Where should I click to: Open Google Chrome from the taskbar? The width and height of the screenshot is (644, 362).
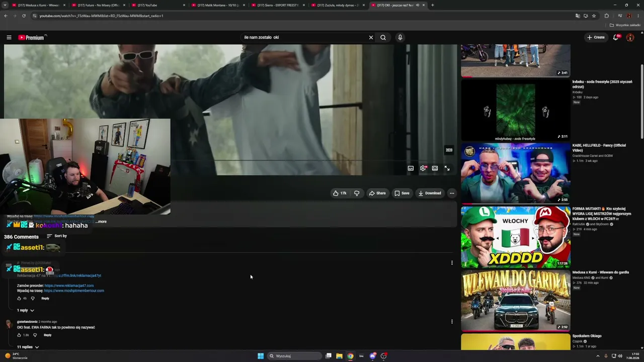pyautogui.click(x=350, y=356)
